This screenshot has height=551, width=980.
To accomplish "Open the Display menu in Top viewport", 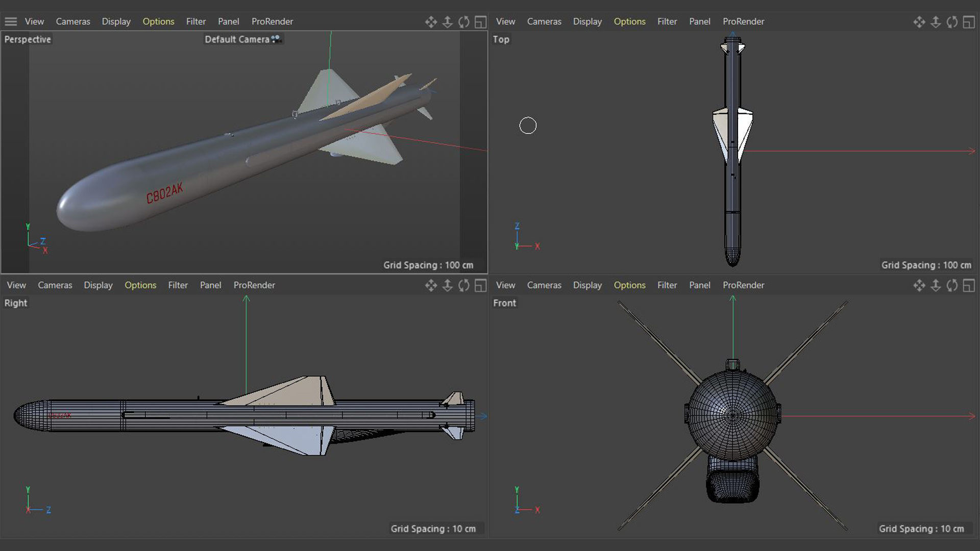I will [587, 21].
